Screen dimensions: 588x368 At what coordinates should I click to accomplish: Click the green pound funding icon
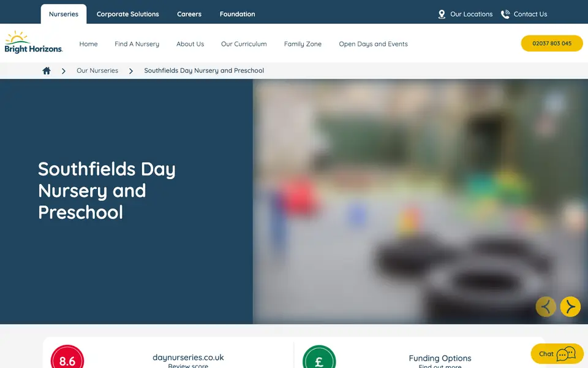pos(319,357)
